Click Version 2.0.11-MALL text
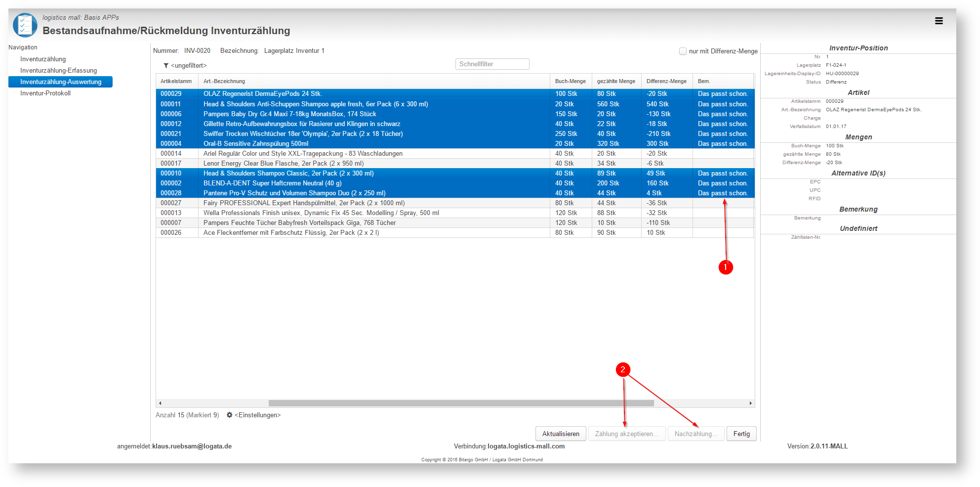Viewport: 980px width, 487px height. 817,446
